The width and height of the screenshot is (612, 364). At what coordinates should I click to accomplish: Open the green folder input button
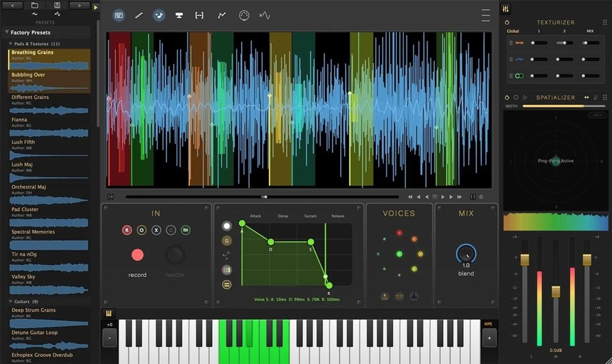[186, 230]
